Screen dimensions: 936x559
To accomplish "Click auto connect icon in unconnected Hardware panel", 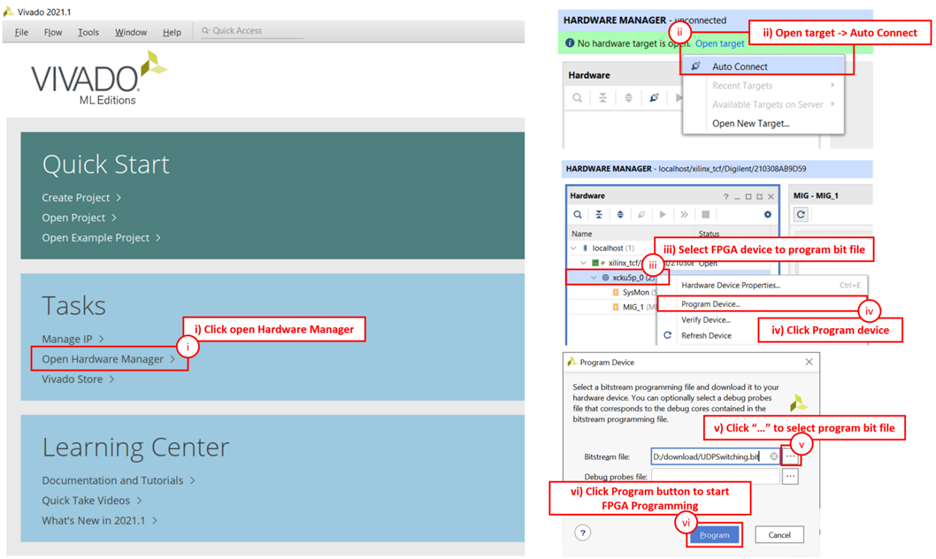I will 654,98.
